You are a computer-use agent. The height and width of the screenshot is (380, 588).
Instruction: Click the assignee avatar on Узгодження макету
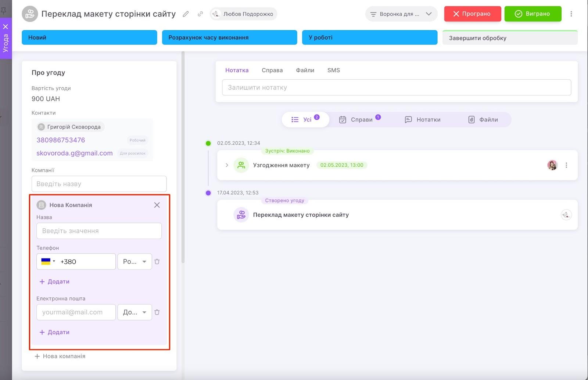[552, 165]
